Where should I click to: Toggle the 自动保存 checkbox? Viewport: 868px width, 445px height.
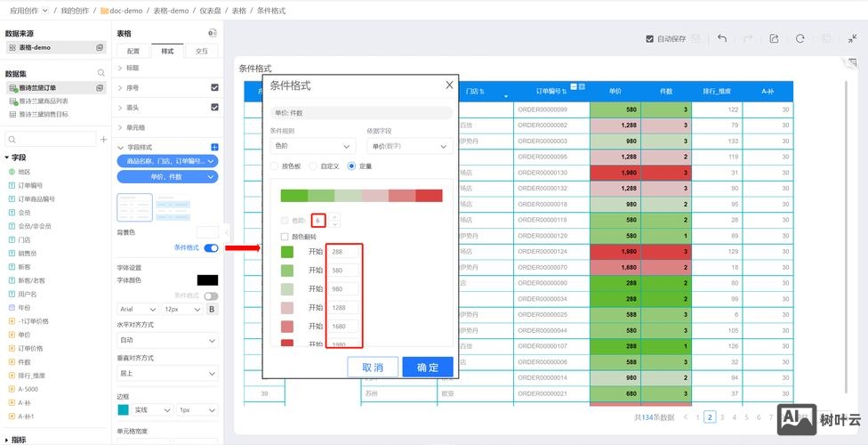(650, 39)
